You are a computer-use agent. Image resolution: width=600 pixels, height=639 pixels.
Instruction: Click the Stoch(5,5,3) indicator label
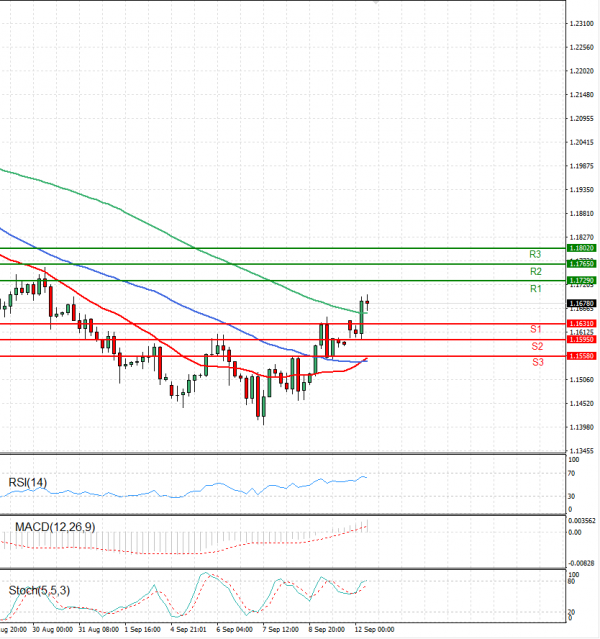[39, 590]
